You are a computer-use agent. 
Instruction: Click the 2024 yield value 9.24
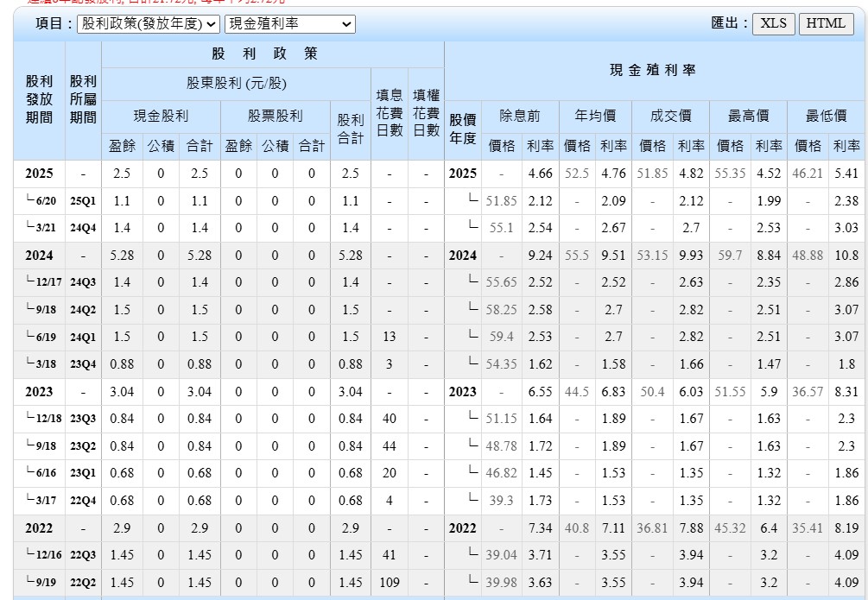[x=541, y=256]
